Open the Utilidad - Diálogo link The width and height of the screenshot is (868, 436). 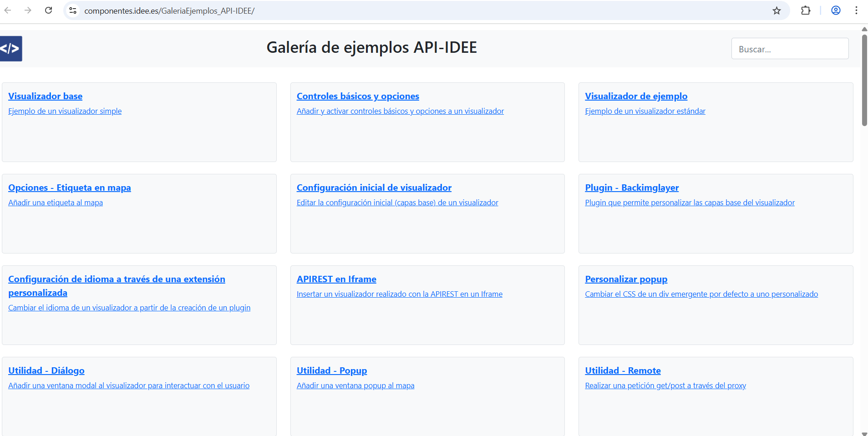point(46,370)
